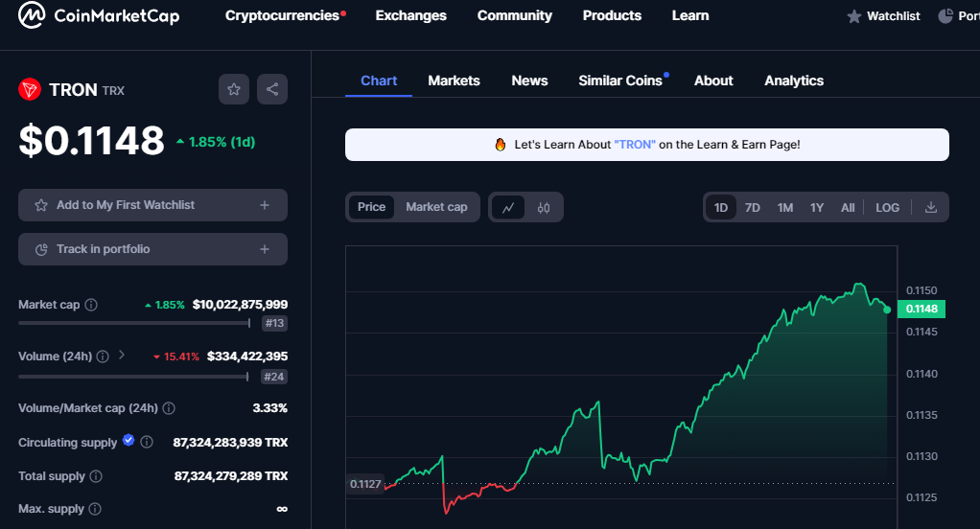Click the 0.1148 current price tag on chart

tap(922, 309)
